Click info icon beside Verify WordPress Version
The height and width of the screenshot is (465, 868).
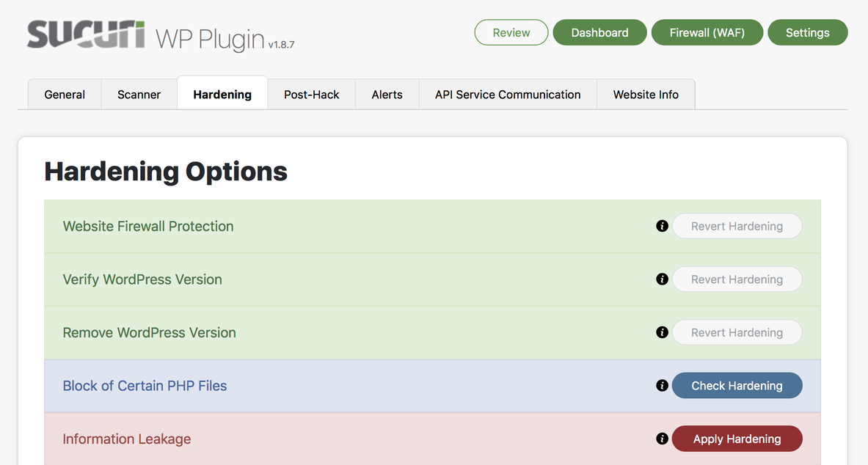click(x=662, y=279)
